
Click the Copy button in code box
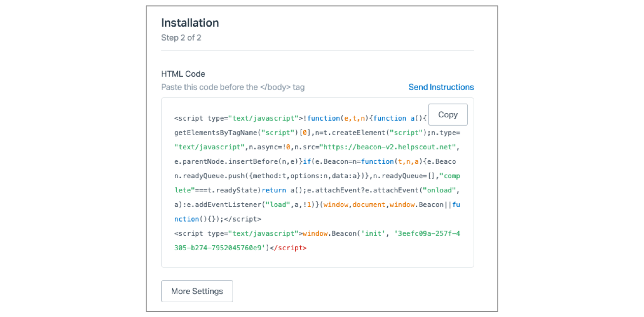447,115
